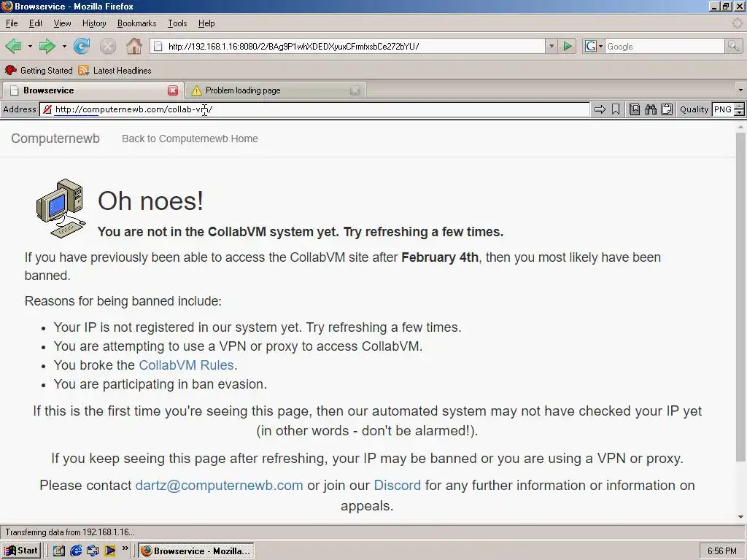Click the Computernewb brand link
The height and width of the screenshot is (560, 747).
click(55, 139)
